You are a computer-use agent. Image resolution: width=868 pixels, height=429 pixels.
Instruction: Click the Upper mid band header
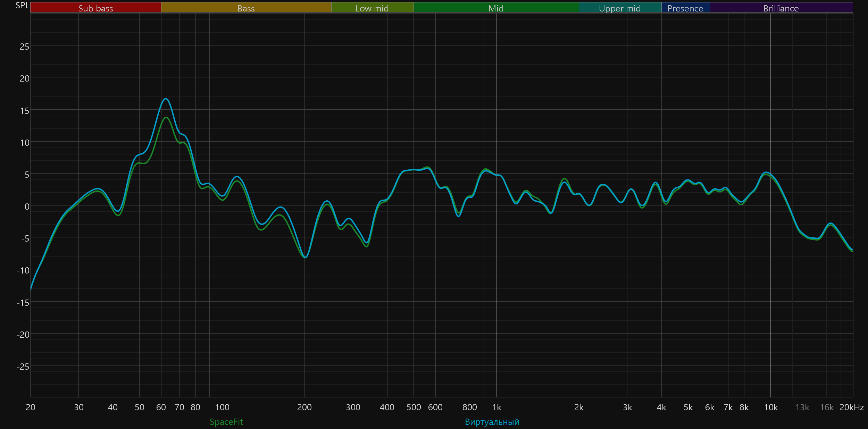point(620,8)
